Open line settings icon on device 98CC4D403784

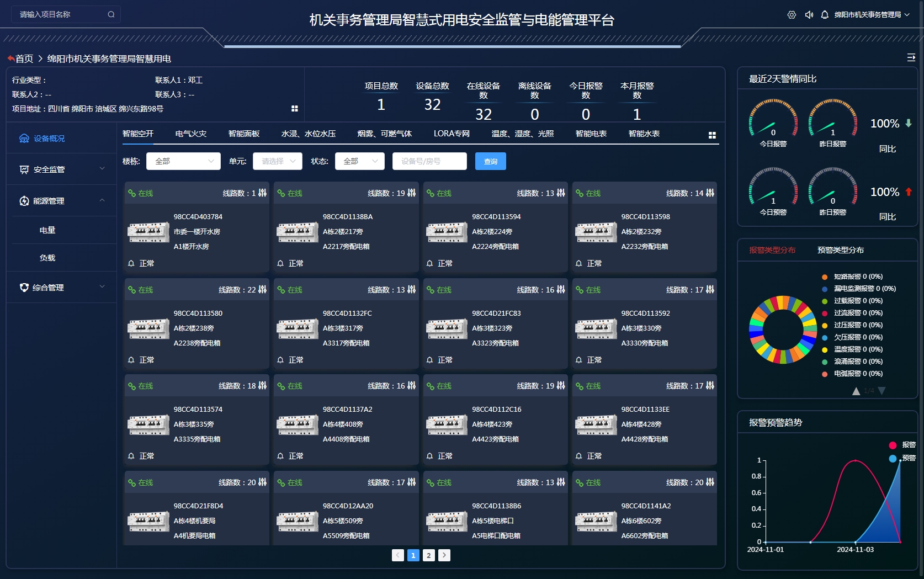(262, 193)
